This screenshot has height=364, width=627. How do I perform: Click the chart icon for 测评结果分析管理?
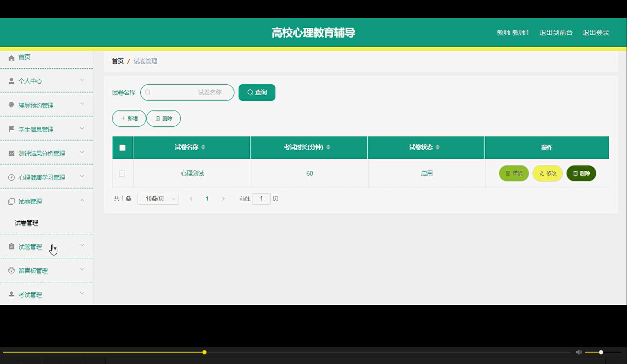click(12, 153)
